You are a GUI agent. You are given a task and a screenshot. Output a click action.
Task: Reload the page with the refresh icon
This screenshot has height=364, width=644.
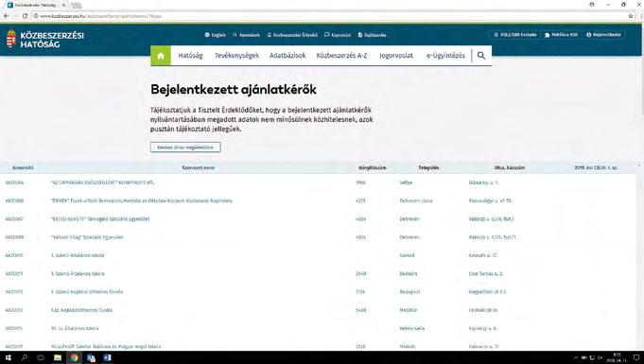pos(25,16)
